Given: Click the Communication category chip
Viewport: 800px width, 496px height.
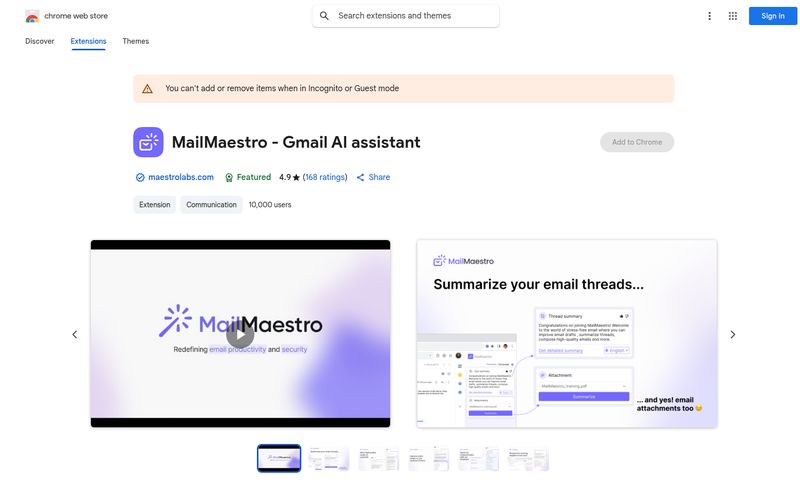Looking at the screenshot, I should (211, 205).
